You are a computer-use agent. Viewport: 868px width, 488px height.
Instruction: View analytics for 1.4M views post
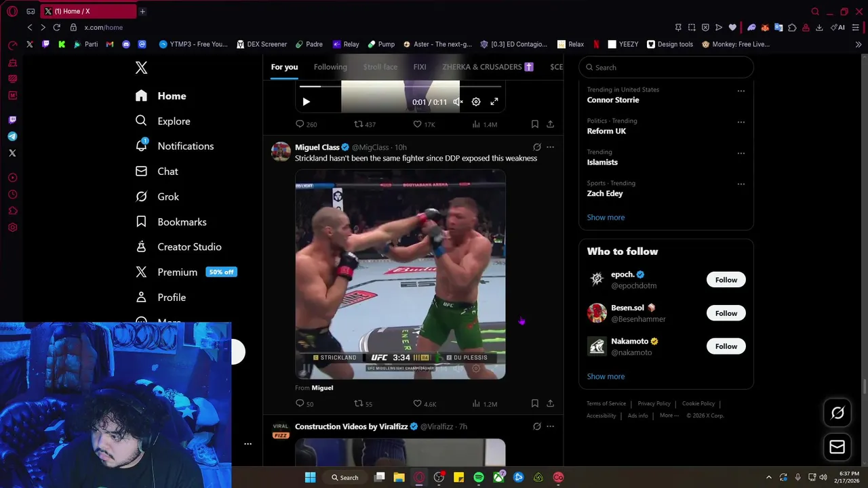click(484, 124)
